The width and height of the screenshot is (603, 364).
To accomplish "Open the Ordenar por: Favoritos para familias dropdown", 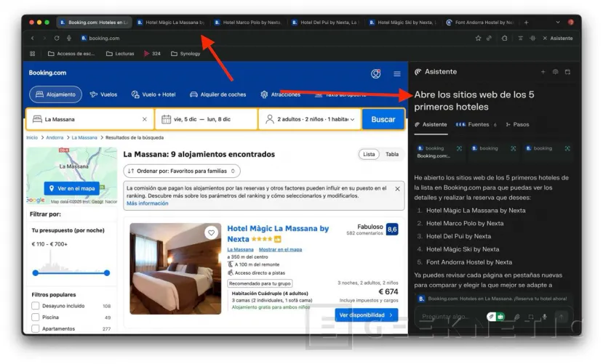I will click(182, 171).
